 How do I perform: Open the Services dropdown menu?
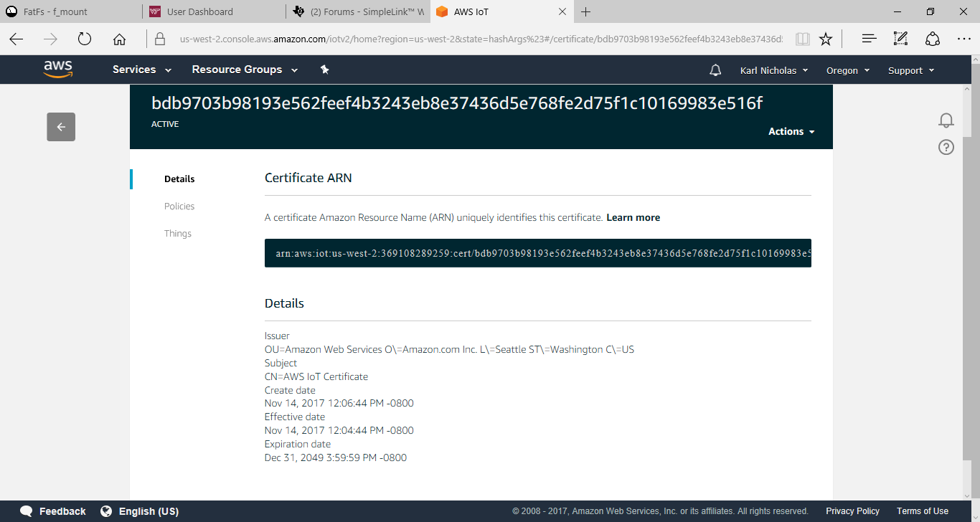(x=142, y=70)
